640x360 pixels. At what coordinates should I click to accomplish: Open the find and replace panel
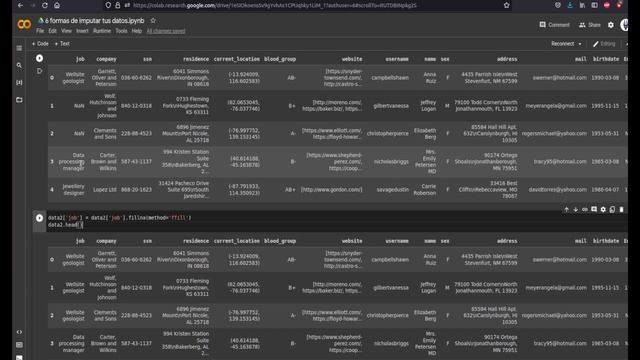point(19,65)
